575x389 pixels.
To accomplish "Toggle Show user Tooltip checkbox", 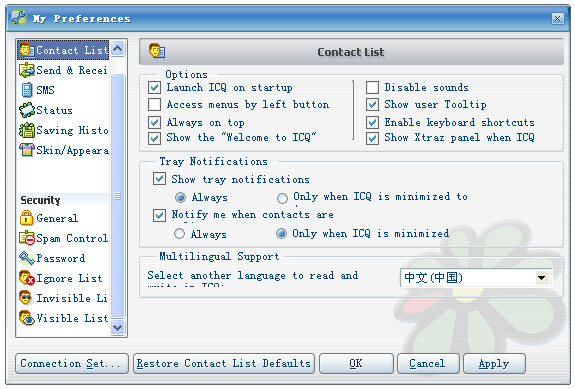I will click(x=372, y=104).
